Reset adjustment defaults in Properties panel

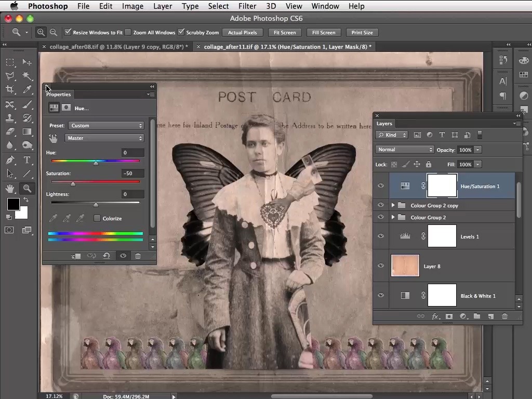tap(107, 256)
